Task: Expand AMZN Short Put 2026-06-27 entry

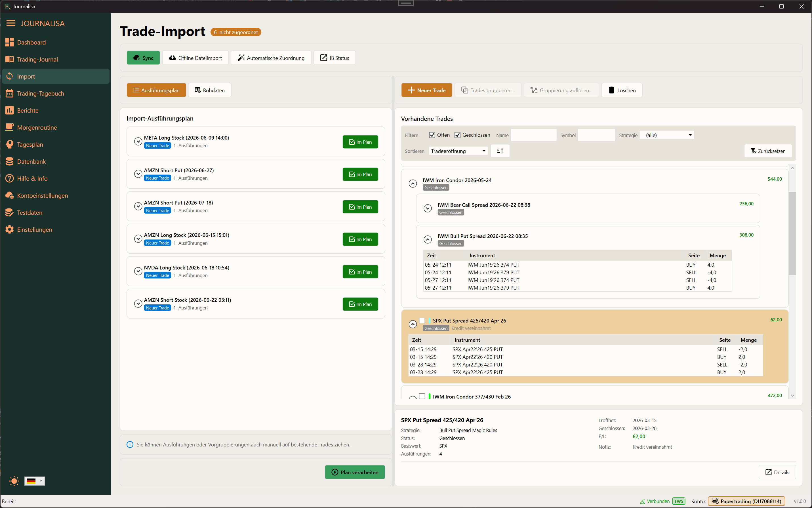Action: [138, 174]
